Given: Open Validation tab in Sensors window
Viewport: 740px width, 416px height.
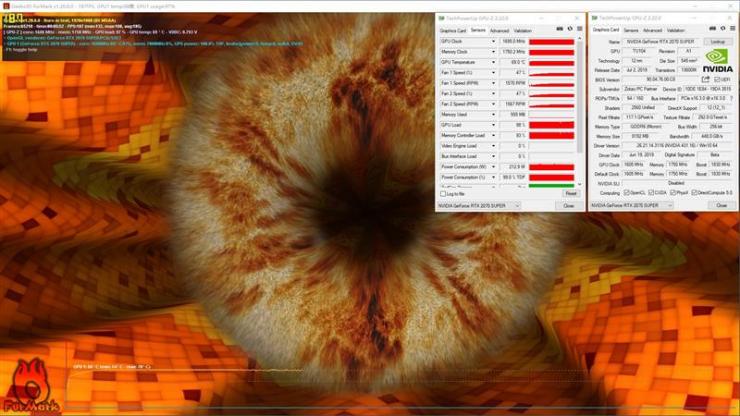Looking at the screenshot, I should pos(522,31).
